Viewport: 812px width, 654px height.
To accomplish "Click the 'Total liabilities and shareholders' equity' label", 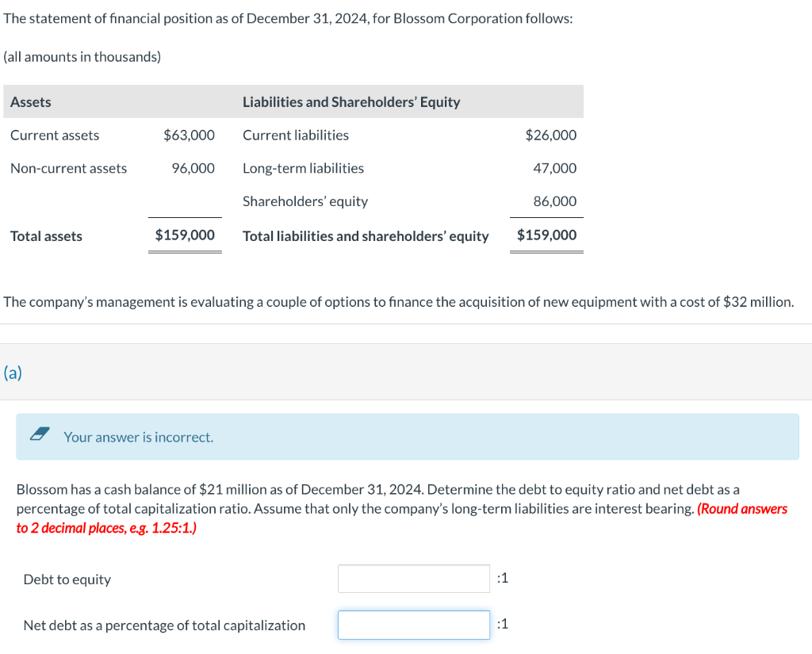I will pyautogui.click(x=366, y=236).
